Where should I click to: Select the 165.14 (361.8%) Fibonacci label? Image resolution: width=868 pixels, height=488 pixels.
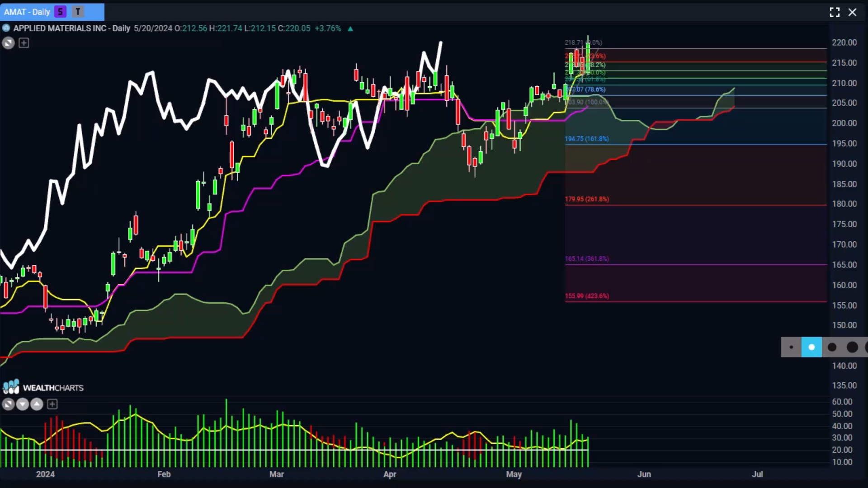587,258
